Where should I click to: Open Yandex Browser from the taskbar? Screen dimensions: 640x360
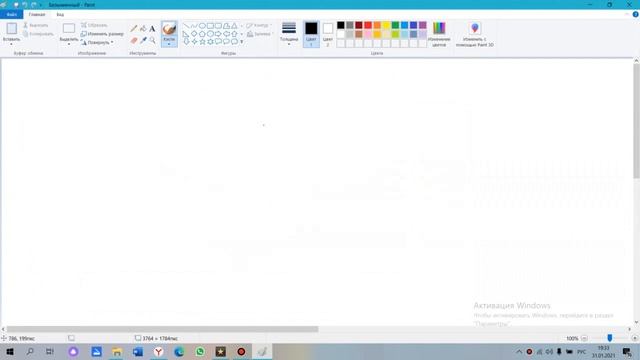click(158, 351)
